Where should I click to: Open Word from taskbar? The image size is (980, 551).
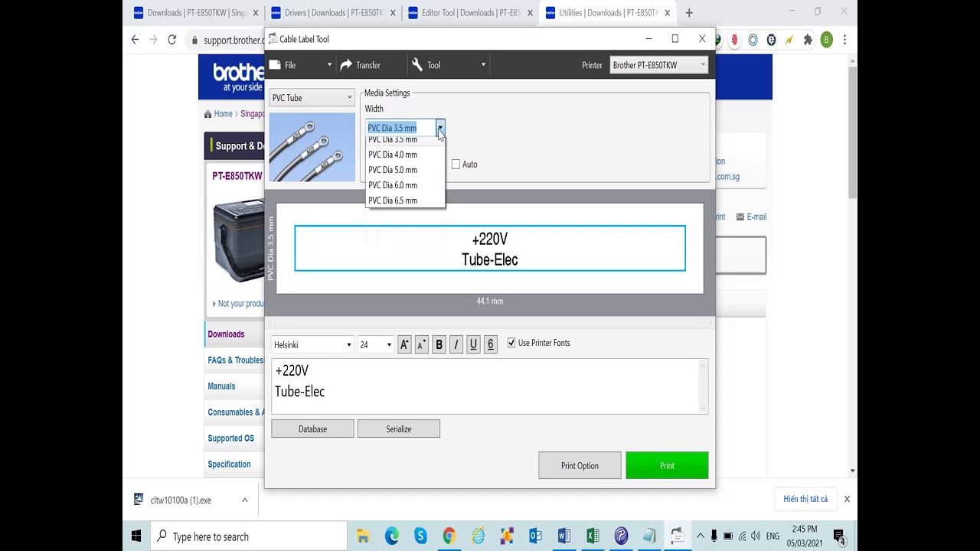point(564,536)
